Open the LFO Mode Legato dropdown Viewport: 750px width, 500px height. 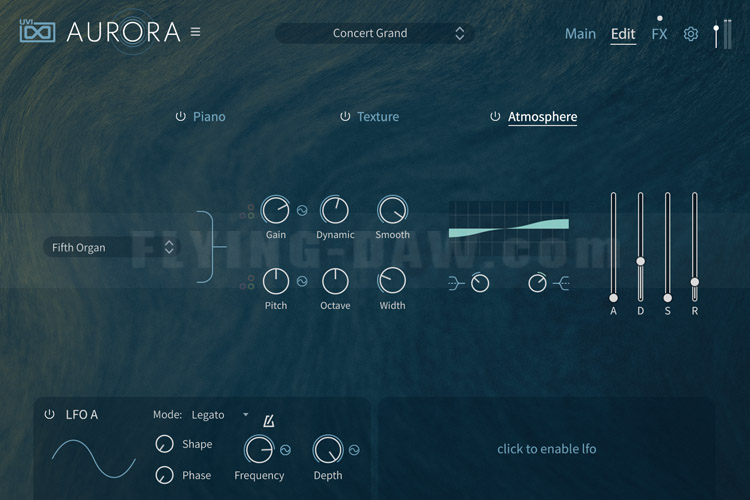220,415
